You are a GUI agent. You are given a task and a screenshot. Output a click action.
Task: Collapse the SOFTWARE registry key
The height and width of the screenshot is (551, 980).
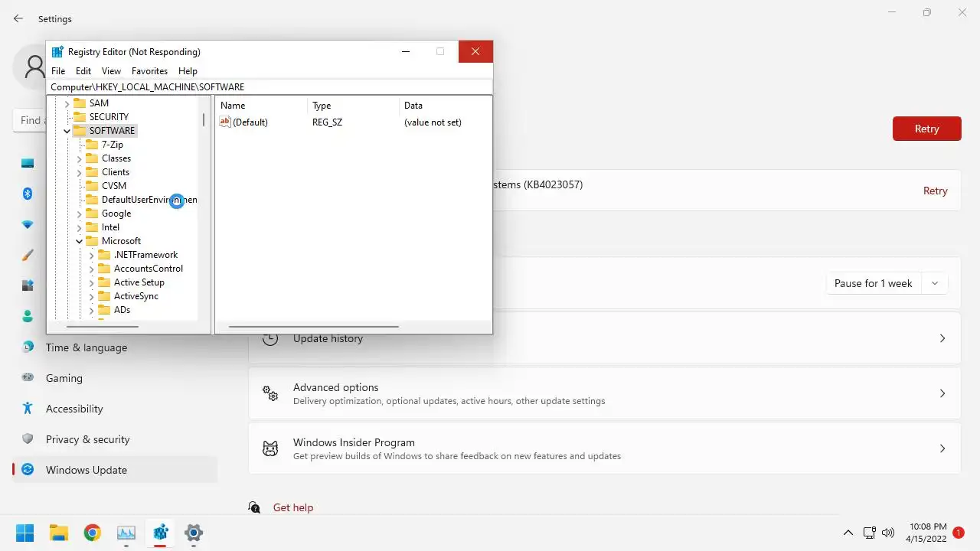click(67, 131)
